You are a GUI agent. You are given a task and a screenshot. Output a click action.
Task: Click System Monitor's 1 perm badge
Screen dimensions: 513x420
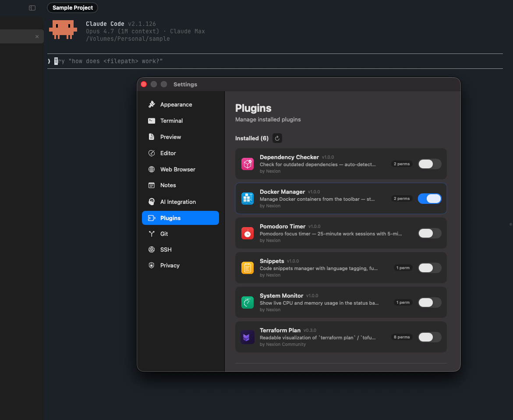403,303
